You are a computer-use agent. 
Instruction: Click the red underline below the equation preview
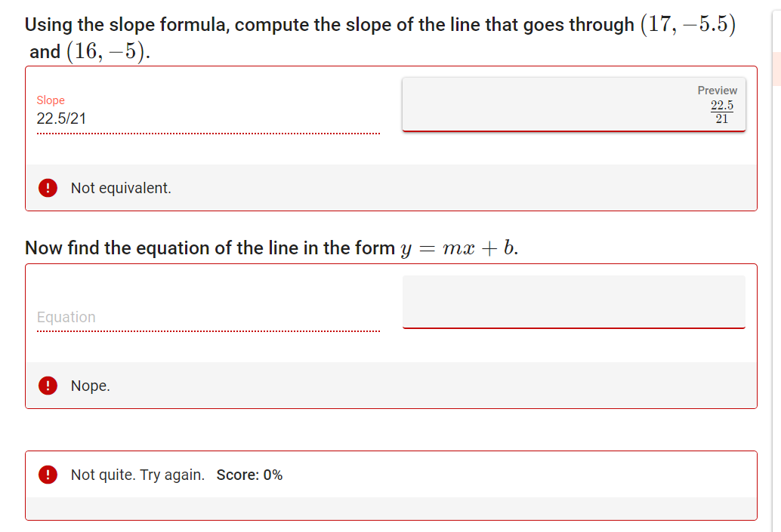[573, 328]
